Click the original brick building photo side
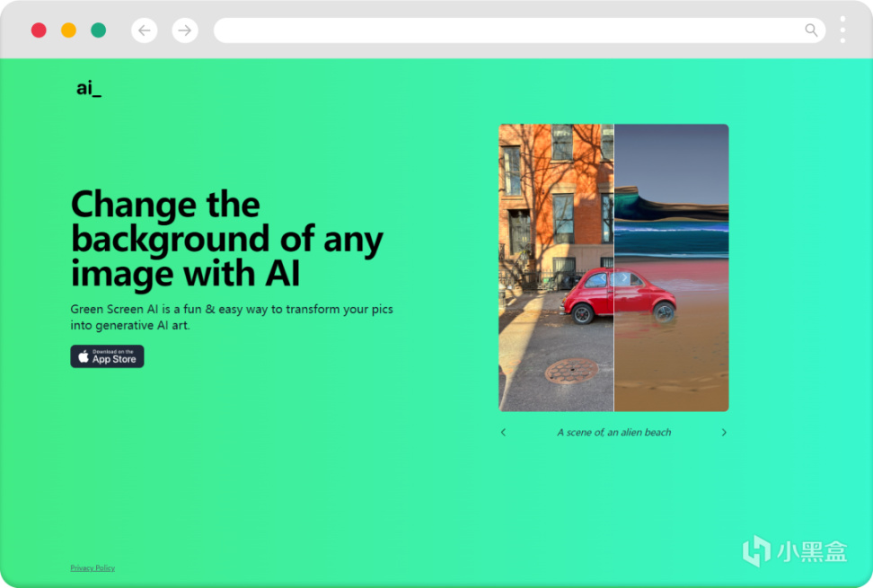The width and height of the screenshot is (873, 588). [556, 268]
